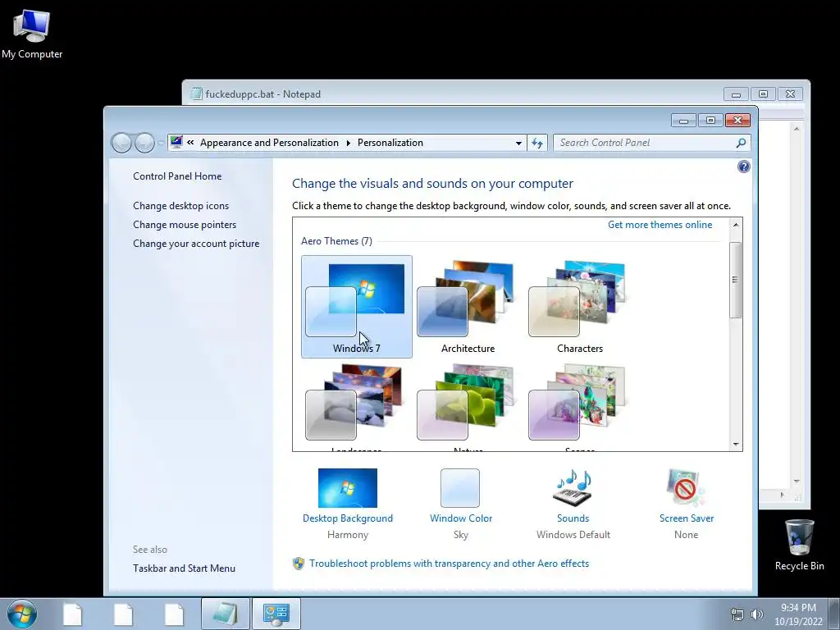This screenshot has height=630, width=840.
Task: Click the Personalization breadcrumb
Action: (390, 143)
